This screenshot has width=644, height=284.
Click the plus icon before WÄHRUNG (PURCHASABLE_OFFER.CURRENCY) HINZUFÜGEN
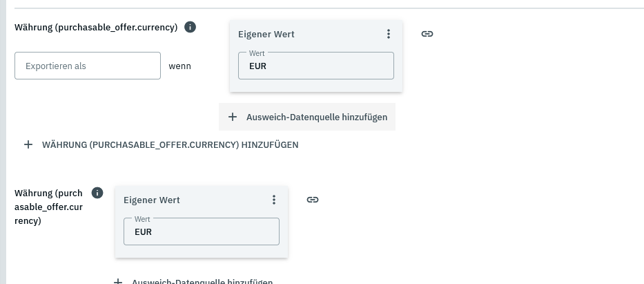point(28,145)
